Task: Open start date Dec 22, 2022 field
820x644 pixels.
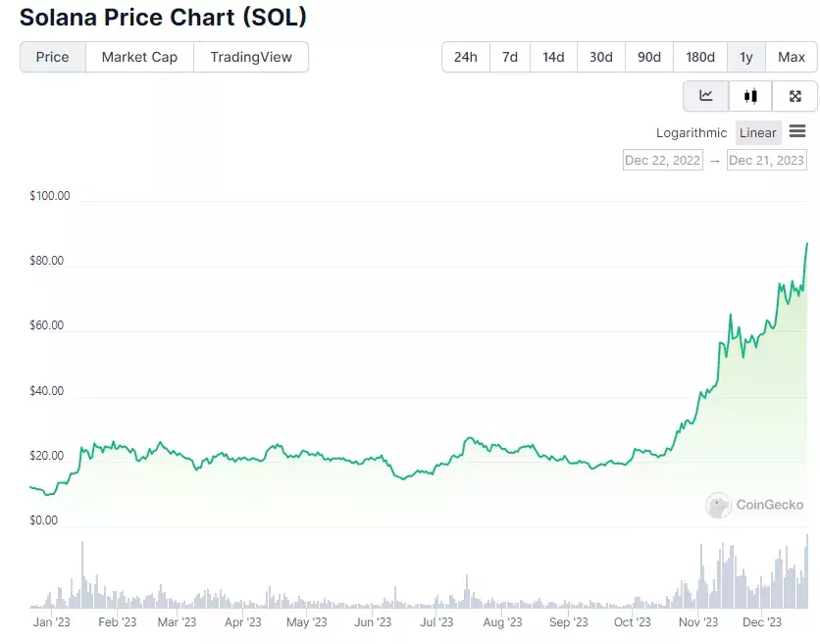Action: [x=663, y=160]
